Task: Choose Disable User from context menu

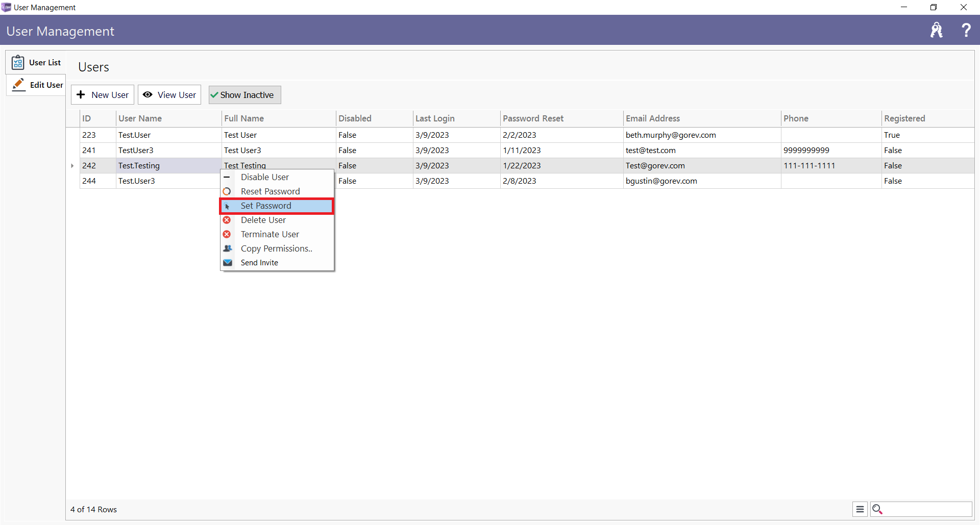Action: tap(277, 177)
